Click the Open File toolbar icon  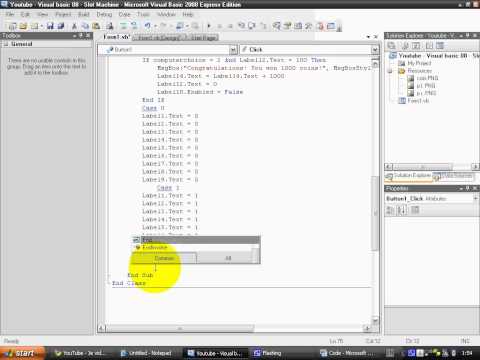(x=23, y=26)
